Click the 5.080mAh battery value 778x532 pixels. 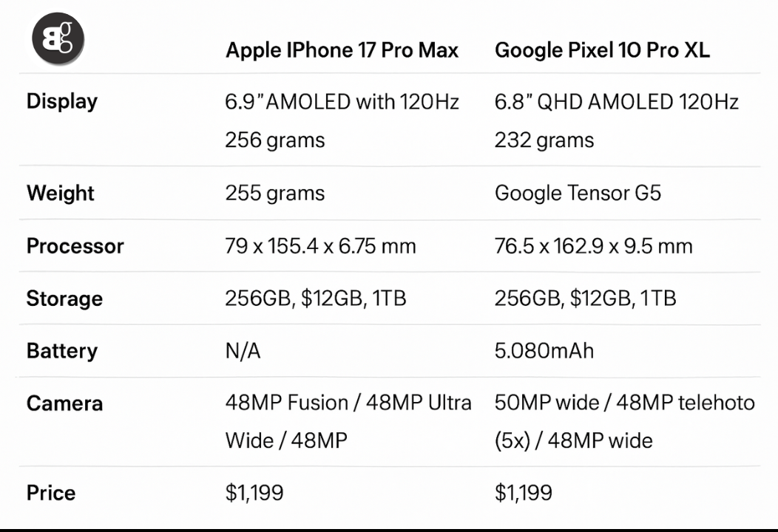coord(544,351)
